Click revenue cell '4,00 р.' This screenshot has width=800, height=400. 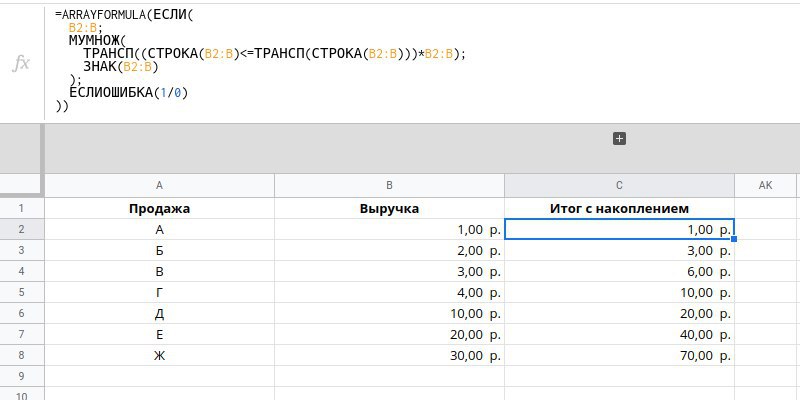coord(389,292)
